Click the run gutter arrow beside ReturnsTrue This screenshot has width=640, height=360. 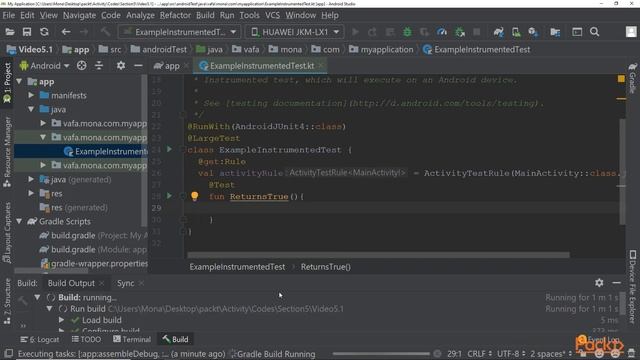(x=169, y=196)
